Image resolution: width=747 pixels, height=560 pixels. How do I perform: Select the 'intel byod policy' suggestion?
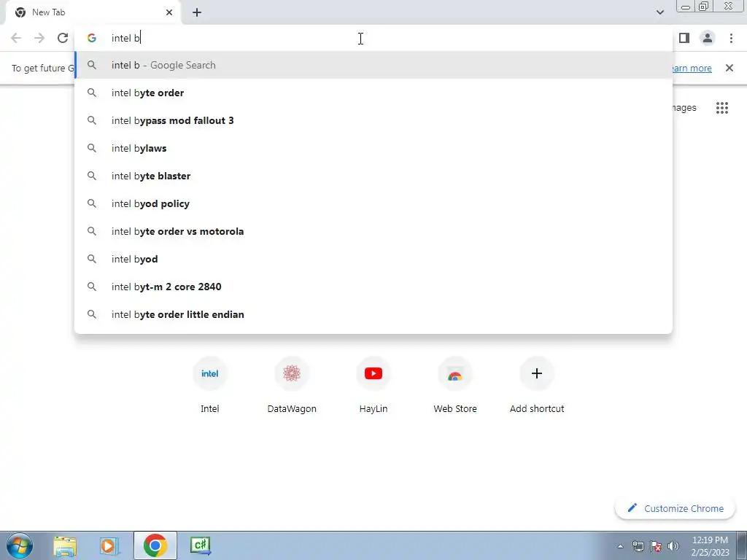point(373,203)
